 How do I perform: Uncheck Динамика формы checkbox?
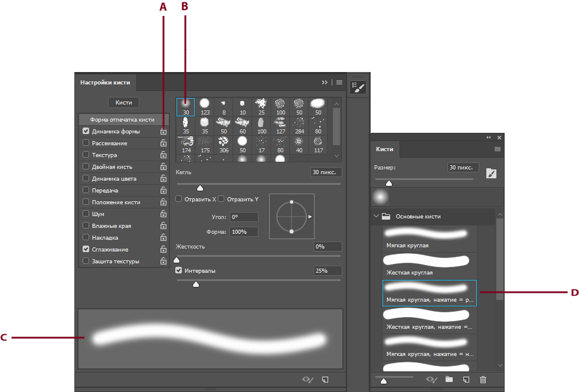point(86,131)
